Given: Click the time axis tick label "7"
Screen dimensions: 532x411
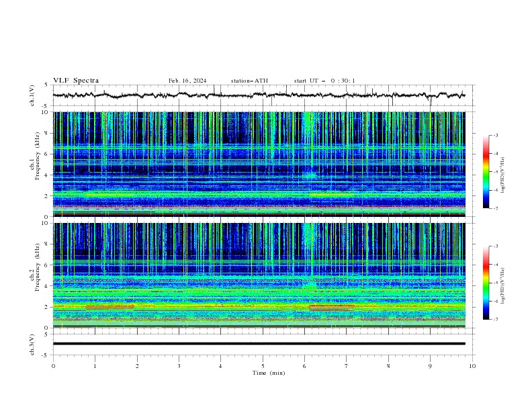Looking at the screenshot, I should tap(347, 366).
